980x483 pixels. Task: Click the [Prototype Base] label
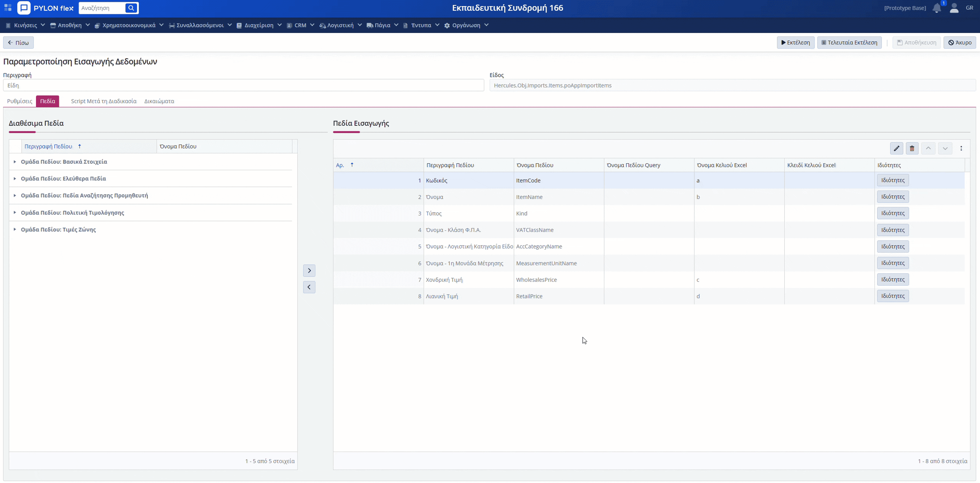click(x=905, y=8)
